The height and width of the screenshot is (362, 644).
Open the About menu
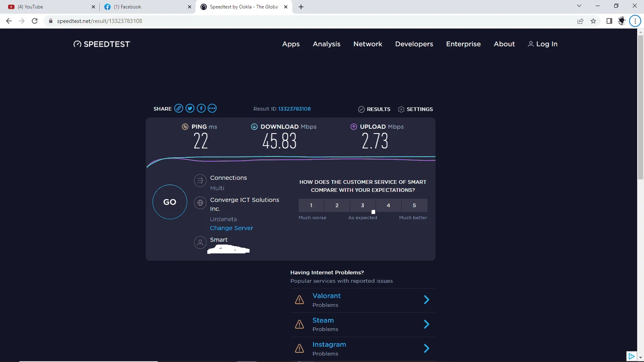[504, 44]
